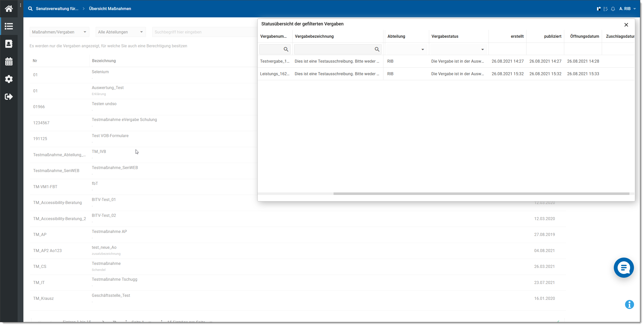Open the BITV-Test_02 row

298,219
